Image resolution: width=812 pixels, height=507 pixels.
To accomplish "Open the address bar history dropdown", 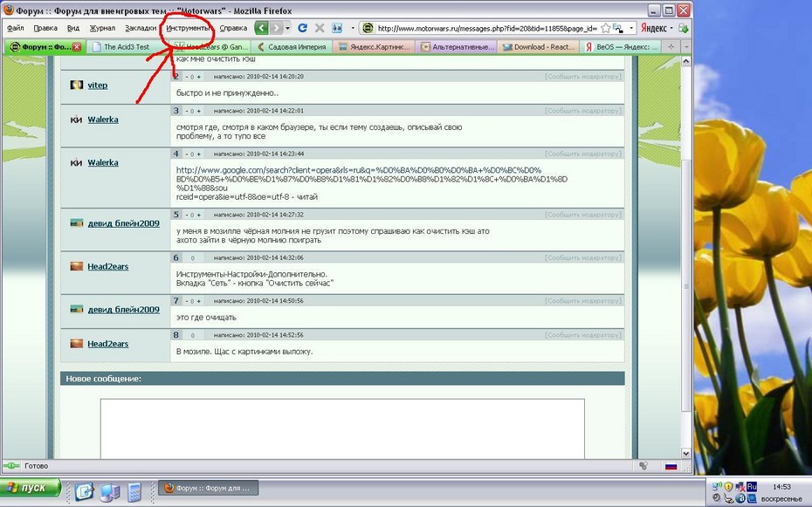I will tap(631, 28).
